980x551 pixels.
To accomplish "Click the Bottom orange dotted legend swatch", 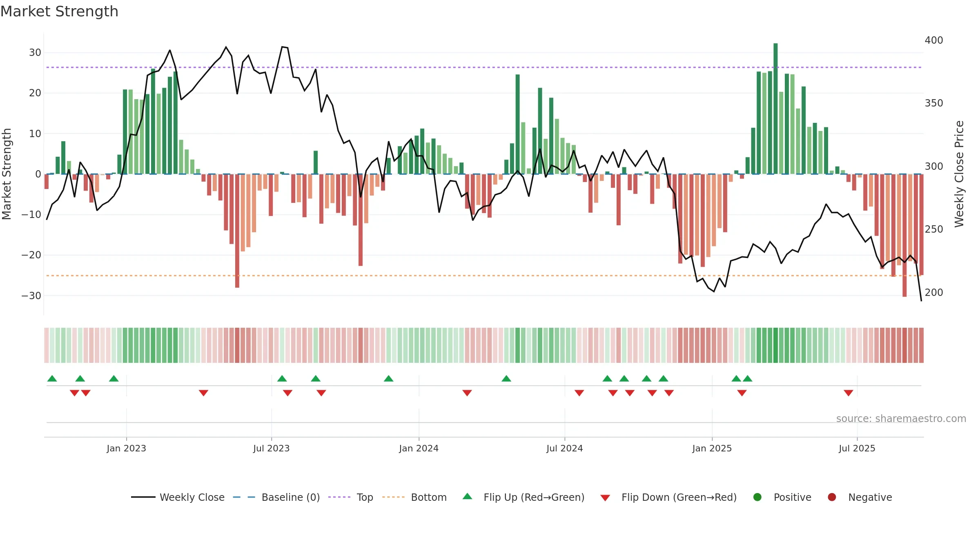I will (394, 497).
